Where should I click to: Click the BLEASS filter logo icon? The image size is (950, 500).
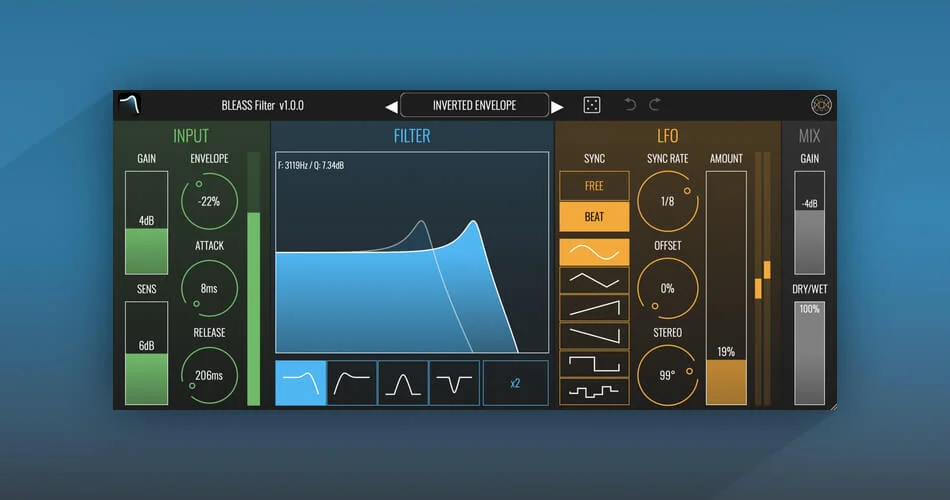[129, 104]
